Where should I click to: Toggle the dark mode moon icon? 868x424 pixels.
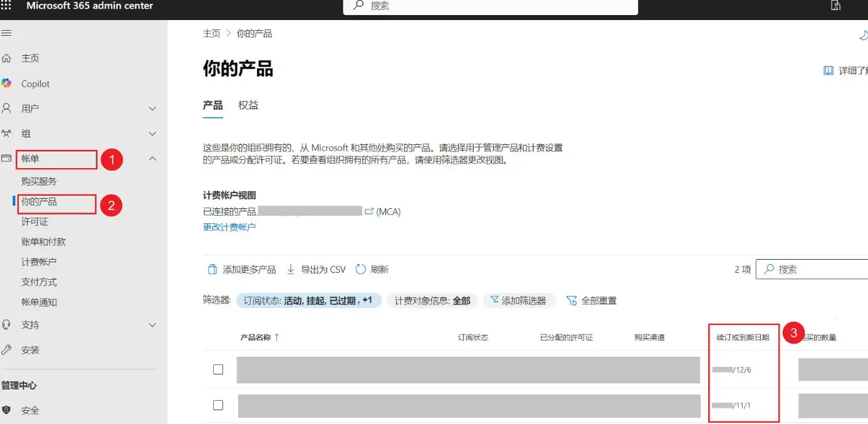coord(864,36)
